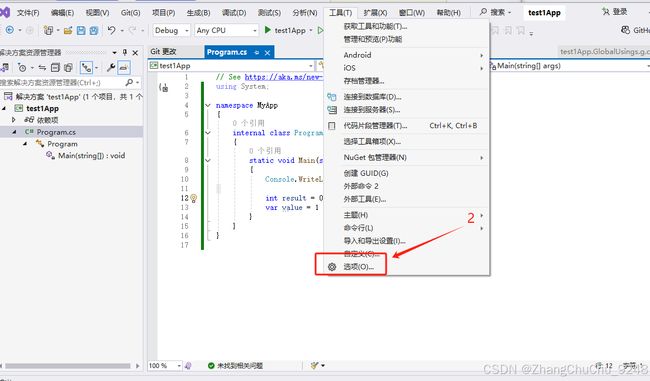The width and height of the screenshot is (650, 381).
Task: Click the test1App.GlobalUsings.g.cs preview tab
Action: click(x=604, y=51)
